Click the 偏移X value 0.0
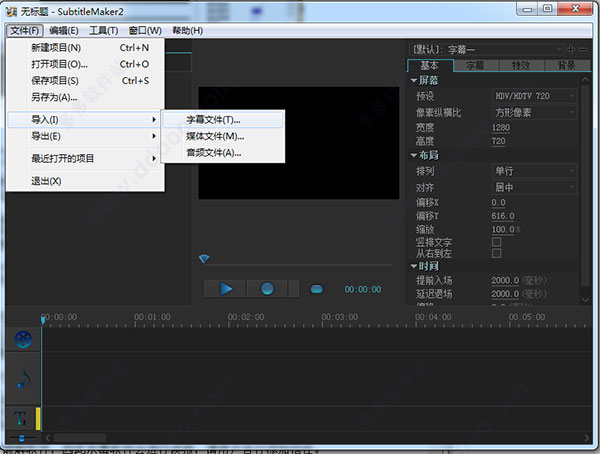This screenshot has height=454, width=600. point(498,203)
